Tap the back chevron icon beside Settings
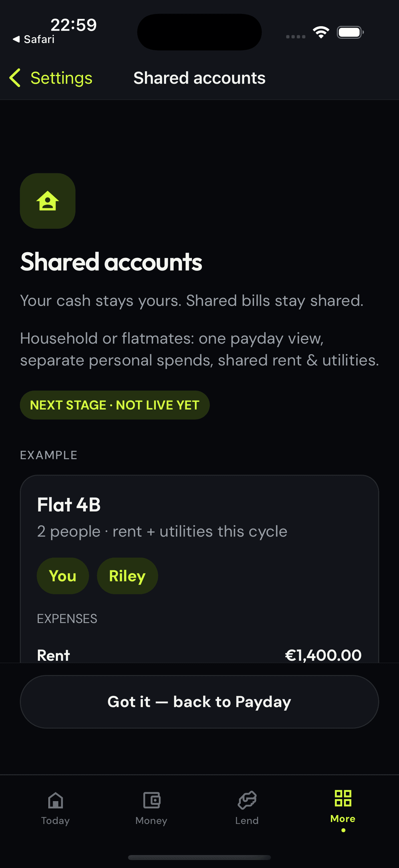This screenshot has height=868, width=399. pyautogui.click(x=15, y=78)
